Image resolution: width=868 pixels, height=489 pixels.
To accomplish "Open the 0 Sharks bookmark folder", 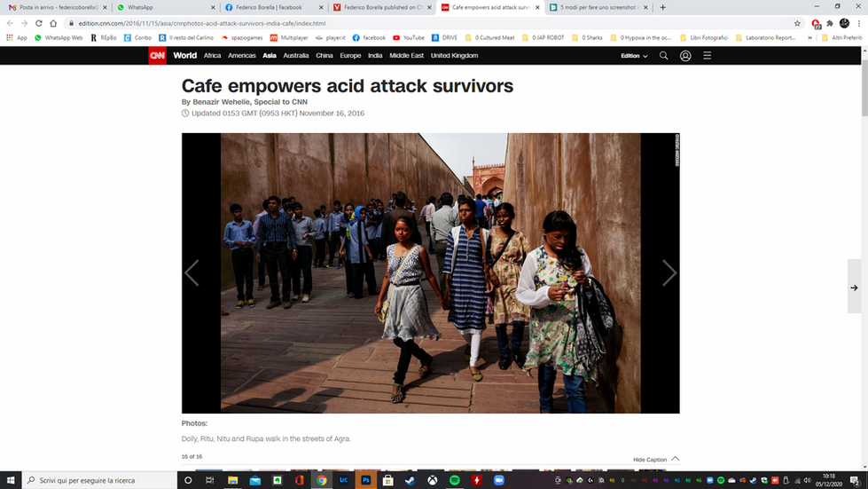I will (587, 37).
